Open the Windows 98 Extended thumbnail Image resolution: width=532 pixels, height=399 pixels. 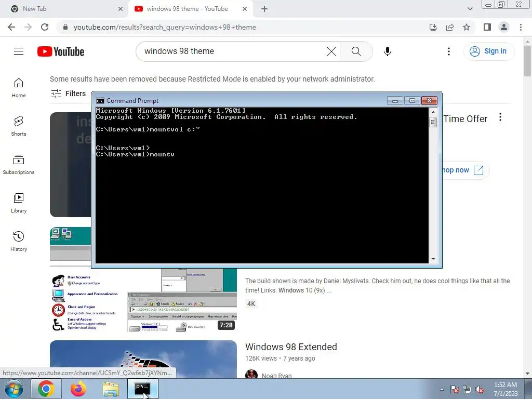click(143, 360)
